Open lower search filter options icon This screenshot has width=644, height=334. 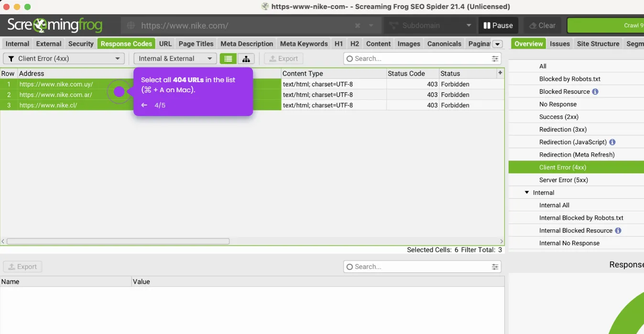pos(495,267)
